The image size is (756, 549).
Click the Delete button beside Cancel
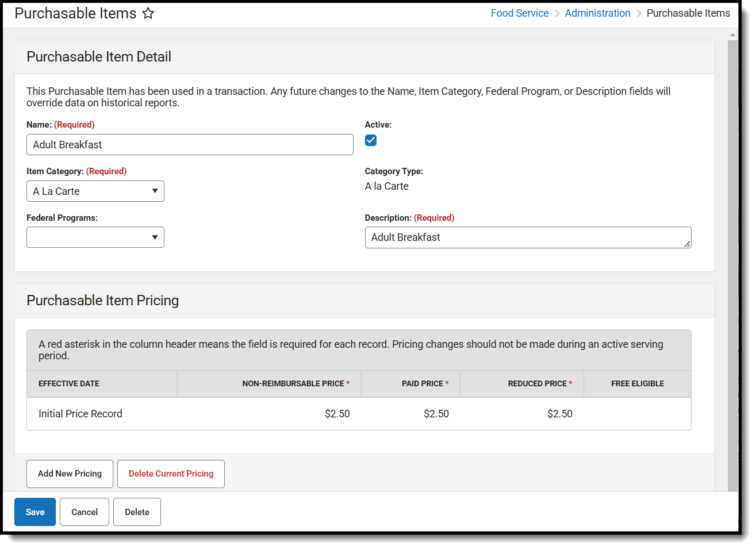[x=137, y=512]
